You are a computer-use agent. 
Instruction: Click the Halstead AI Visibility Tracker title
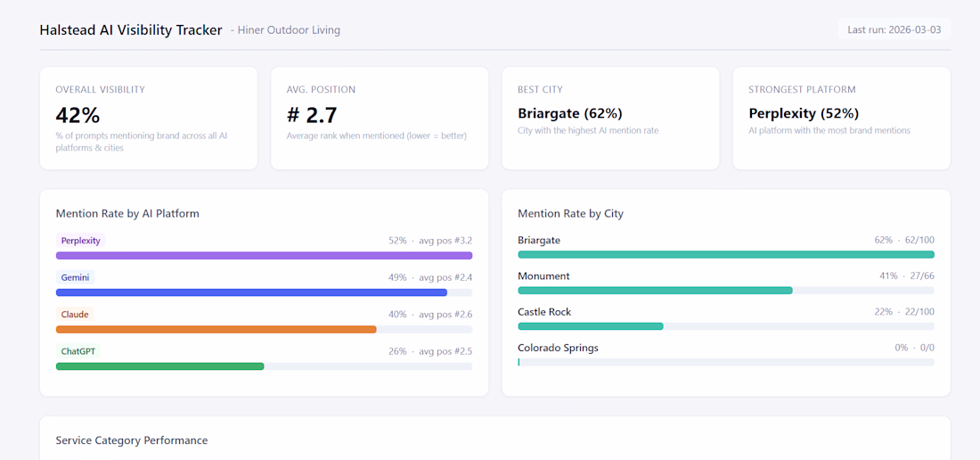pos(131,30)
